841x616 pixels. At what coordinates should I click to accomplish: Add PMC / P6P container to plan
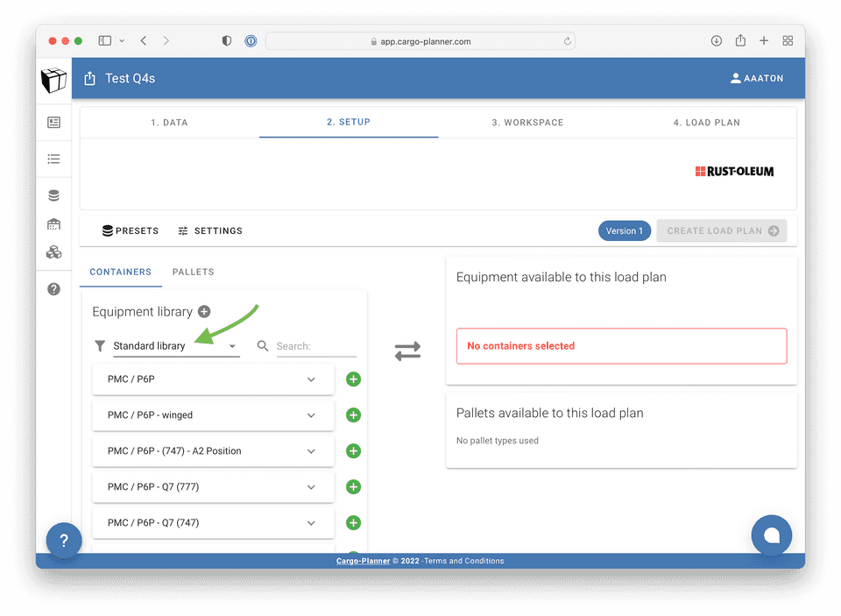click(353, 379)
